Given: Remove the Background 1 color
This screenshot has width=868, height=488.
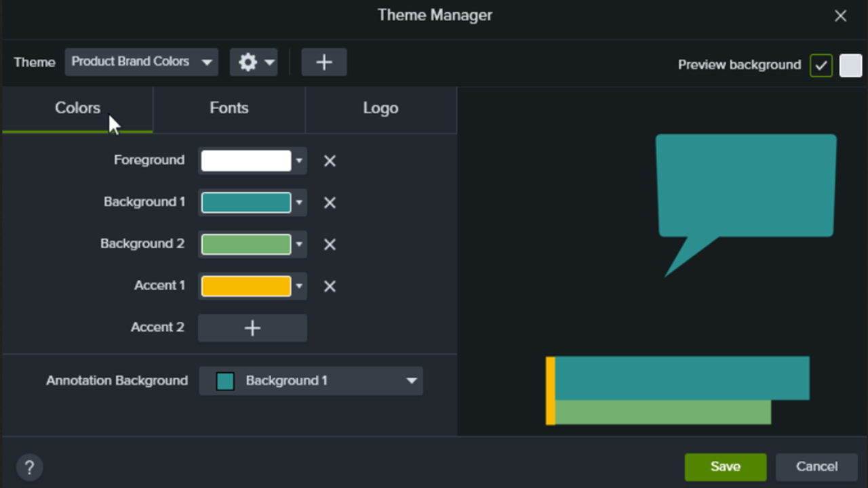Looking at the screenshot, I should pos(330,203).
